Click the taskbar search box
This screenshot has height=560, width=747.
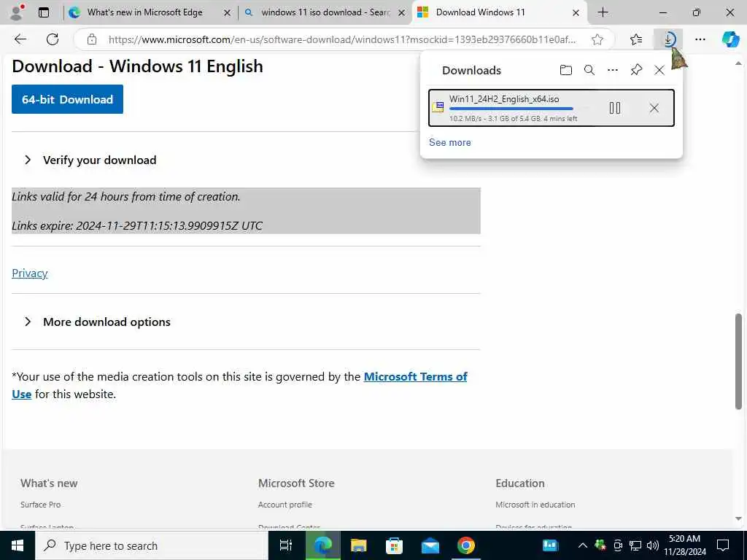coord(152,545)
